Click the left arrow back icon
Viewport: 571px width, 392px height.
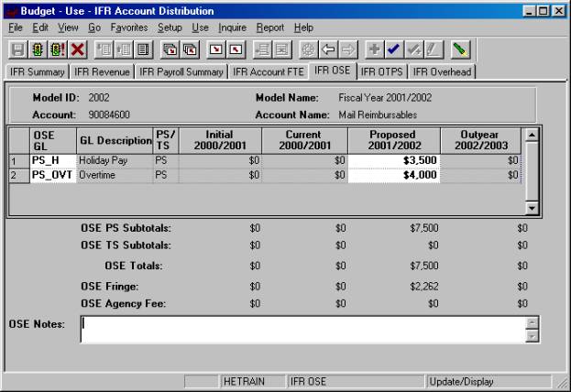point(327,49)
